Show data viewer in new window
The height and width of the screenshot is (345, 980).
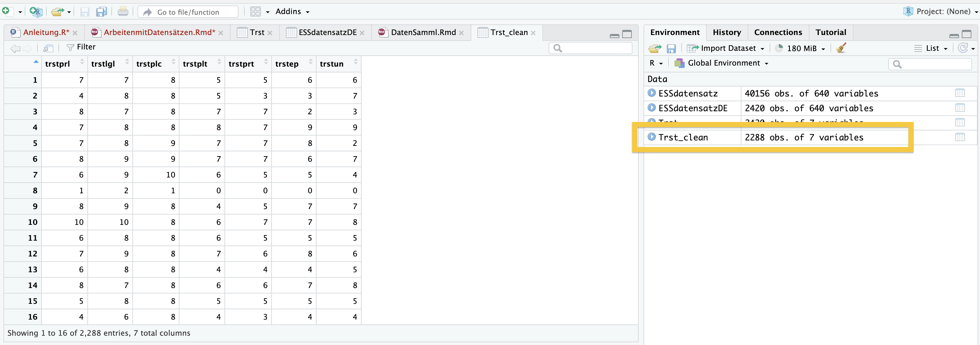pyautogui.click(x=48, y=47)
